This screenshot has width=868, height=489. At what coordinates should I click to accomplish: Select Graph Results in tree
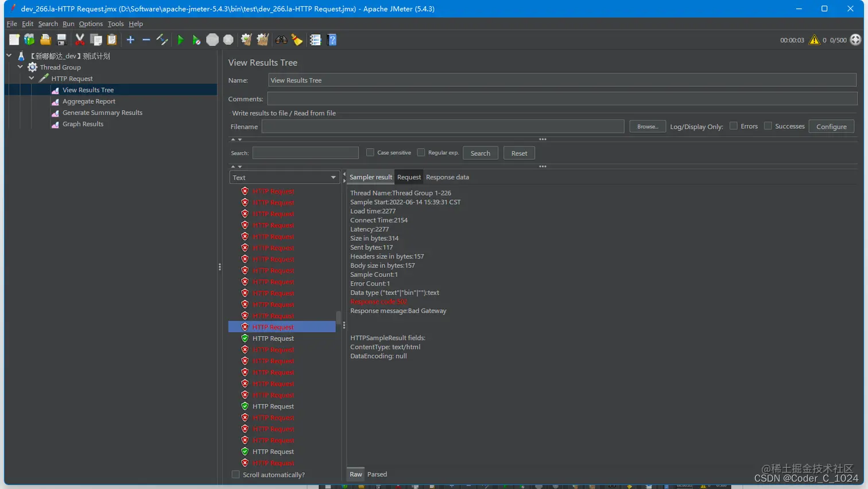tap(83, 124)
